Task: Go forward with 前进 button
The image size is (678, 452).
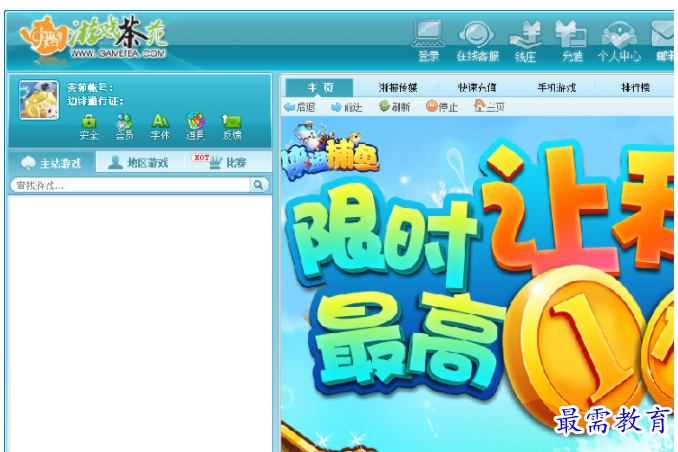Action: coord(346,107)
